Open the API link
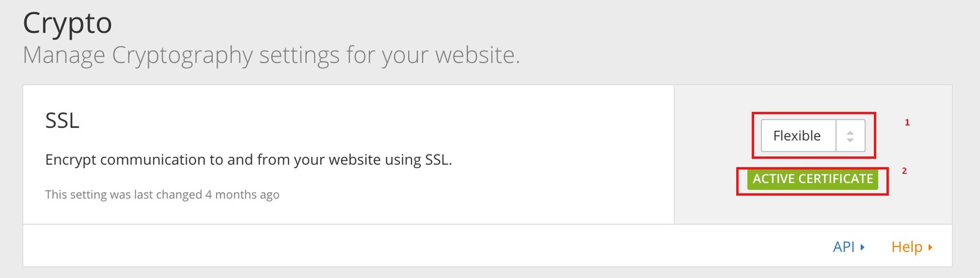This screenshot has width=980, height=278. (x=843, y=247)
